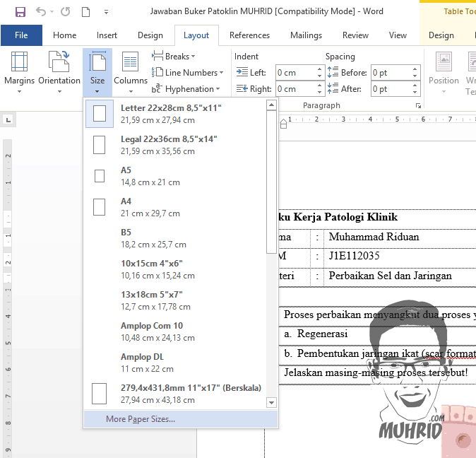Screen dimensions: 476x458
Task: Redo the last action
Action: pos(65,12)
